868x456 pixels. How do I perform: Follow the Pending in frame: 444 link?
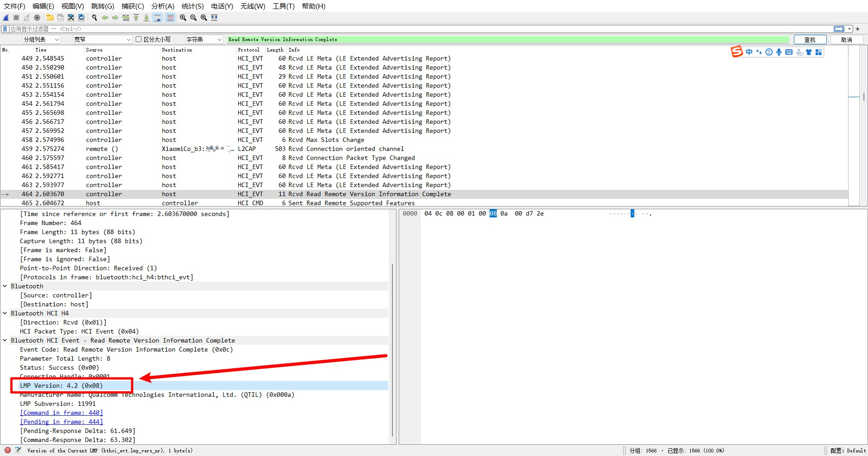coord(61,422)
